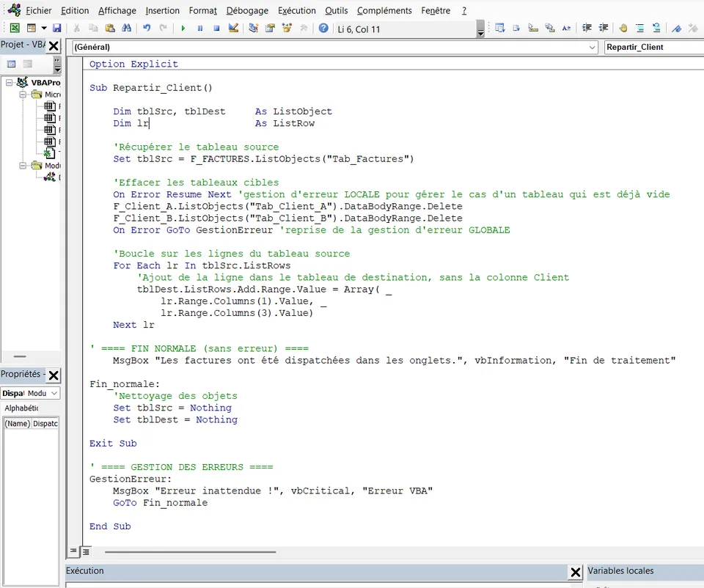
Task: Close the Projet - VBA panel
Action: 54,45
